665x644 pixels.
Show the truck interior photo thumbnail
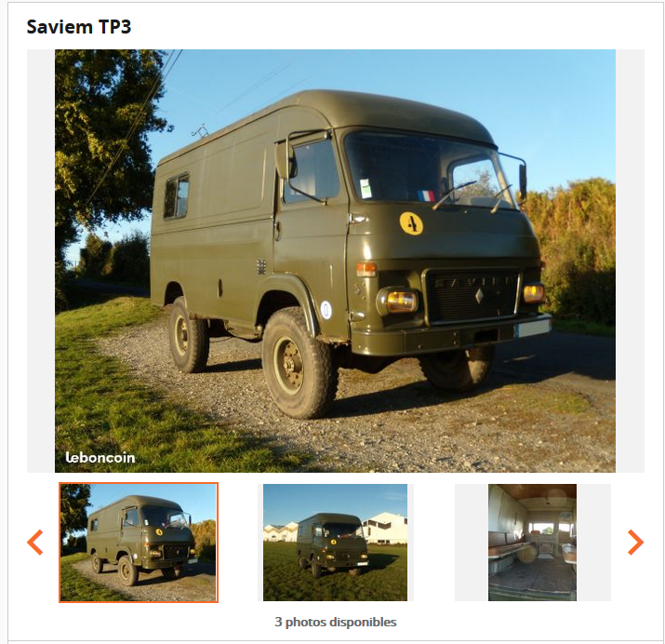pos(532,543)
